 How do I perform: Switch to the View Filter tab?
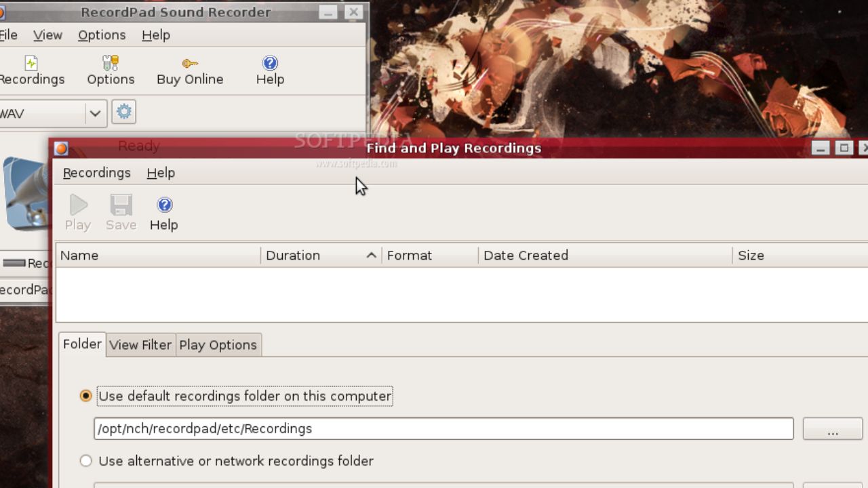140,345
